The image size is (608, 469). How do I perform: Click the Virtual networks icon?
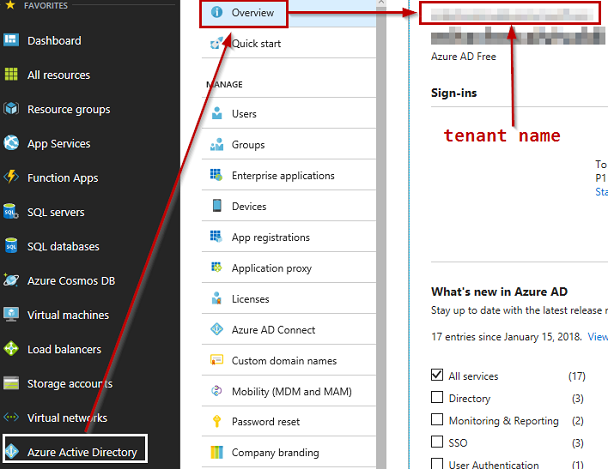click(x=11, y=417)
